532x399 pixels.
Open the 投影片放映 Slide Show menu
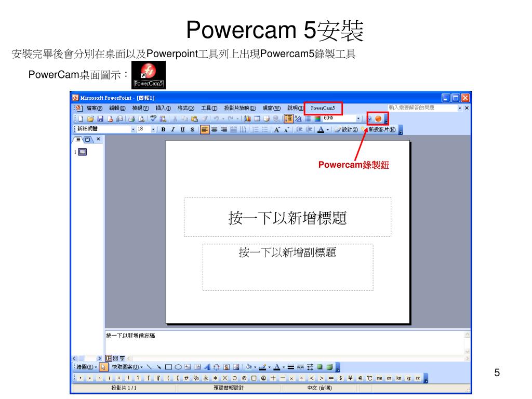point(240,108)
